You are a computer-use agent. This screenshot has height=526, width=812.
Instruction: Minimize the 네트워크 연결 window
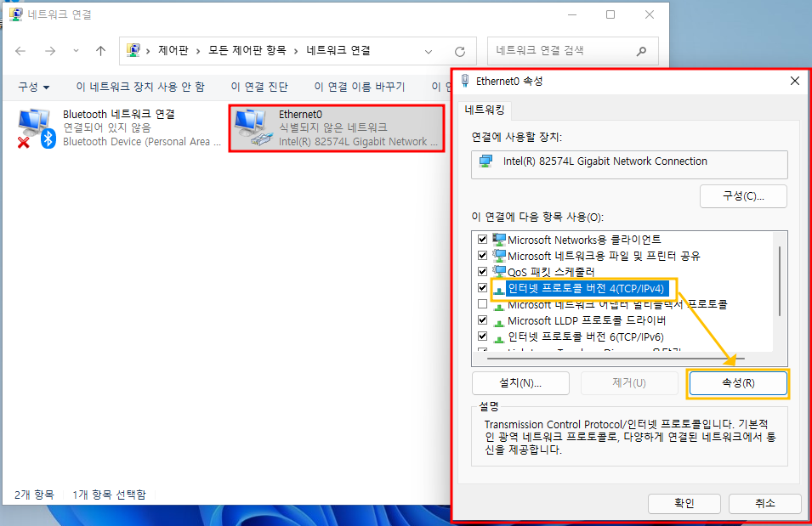pyautogui.click(x=571, y=14)
